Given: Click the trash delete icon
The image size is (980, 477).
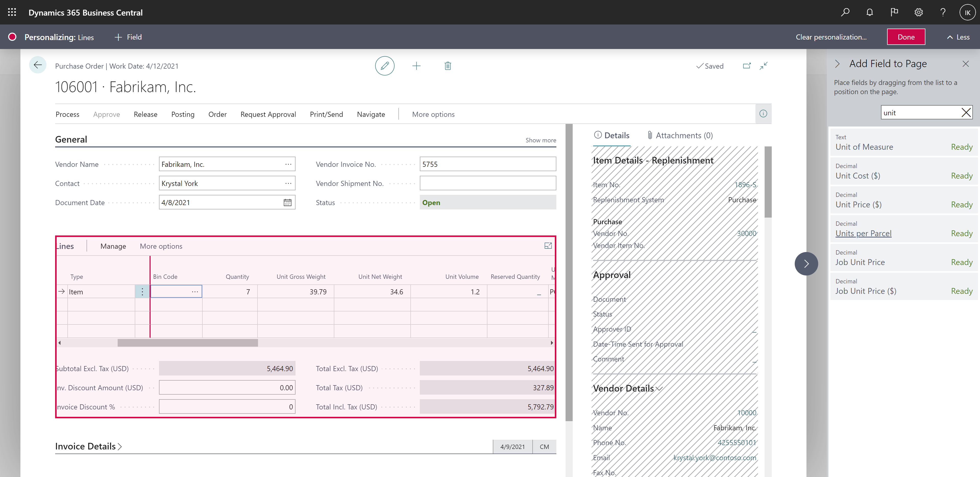Looking at the screenshot, I should click(447, 66).
